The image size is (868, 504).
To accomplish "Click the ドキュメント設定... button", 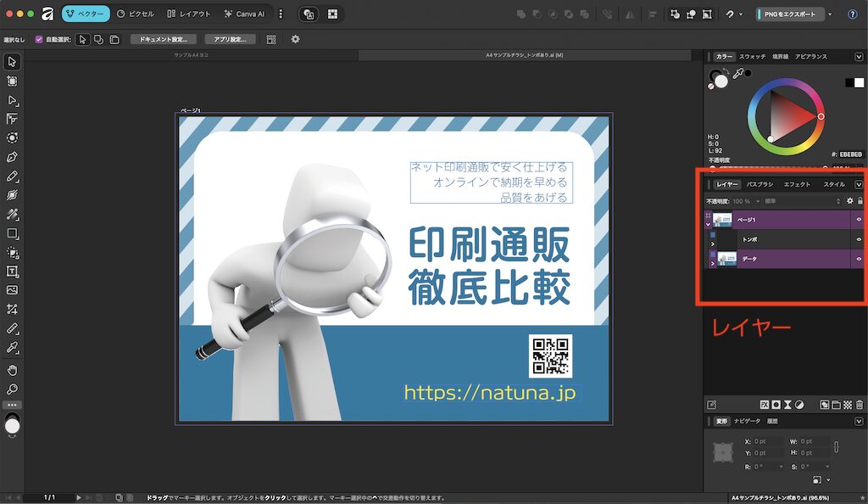I will [x=164, y=39].
